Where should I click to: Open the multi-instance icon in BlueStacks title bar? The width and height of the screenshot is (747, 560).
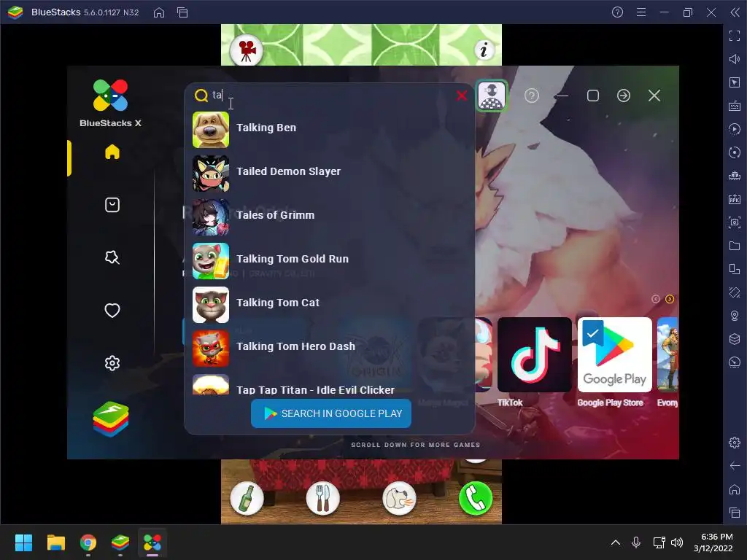click(x=182, y=12)
